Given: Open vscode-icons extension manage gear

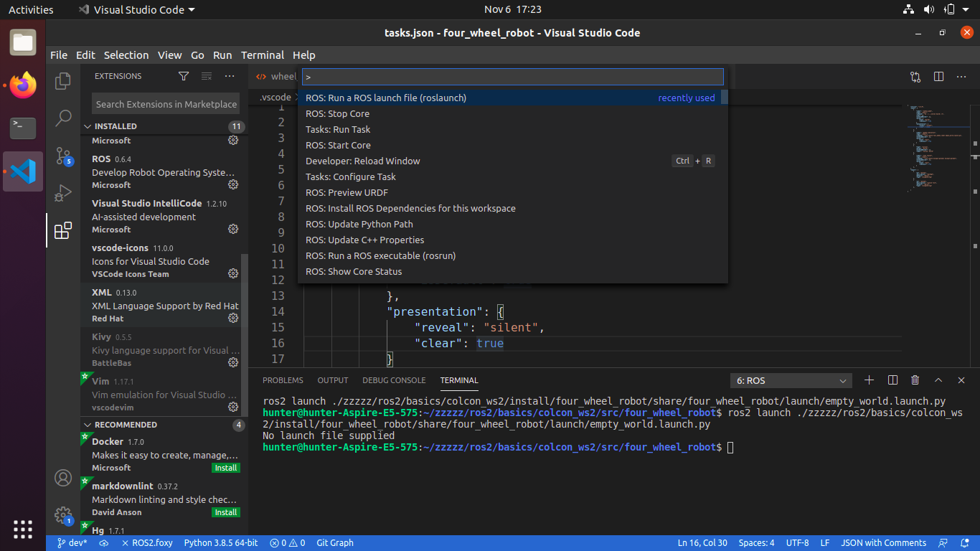Looking at the screenshot, I should pyautogui.click(x=233, y=274).
